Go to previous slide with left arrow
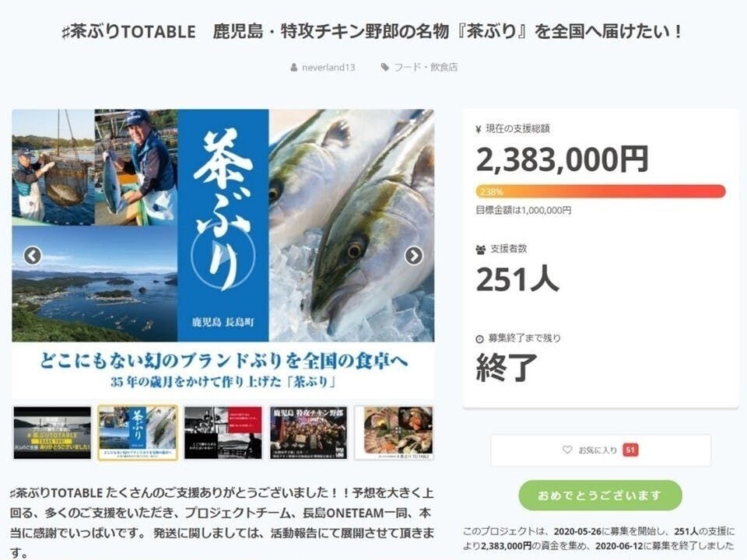 click(33, 256)
